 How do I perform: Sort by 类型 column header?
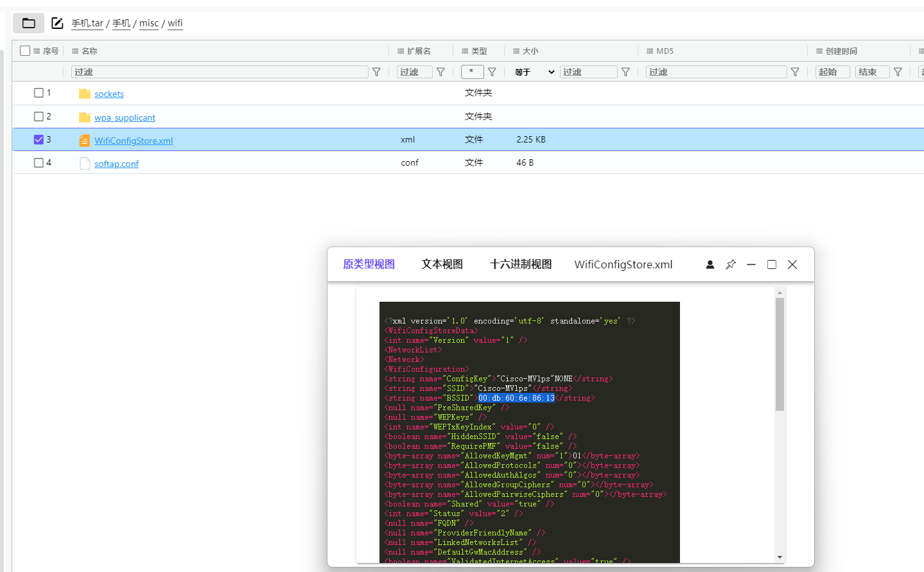click(479, 51)
